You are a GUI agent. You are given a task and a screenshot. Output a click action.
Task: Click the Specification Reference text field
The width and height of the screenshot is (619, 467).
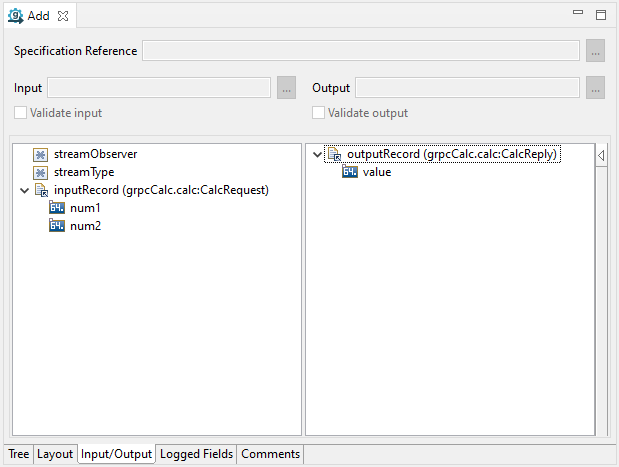point(360,51)
